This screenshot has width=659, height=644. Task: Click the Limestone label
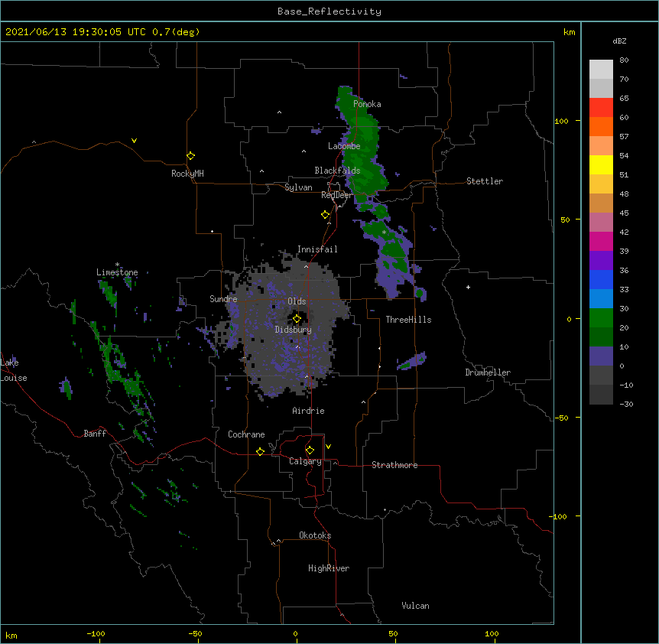coord(117,272)
